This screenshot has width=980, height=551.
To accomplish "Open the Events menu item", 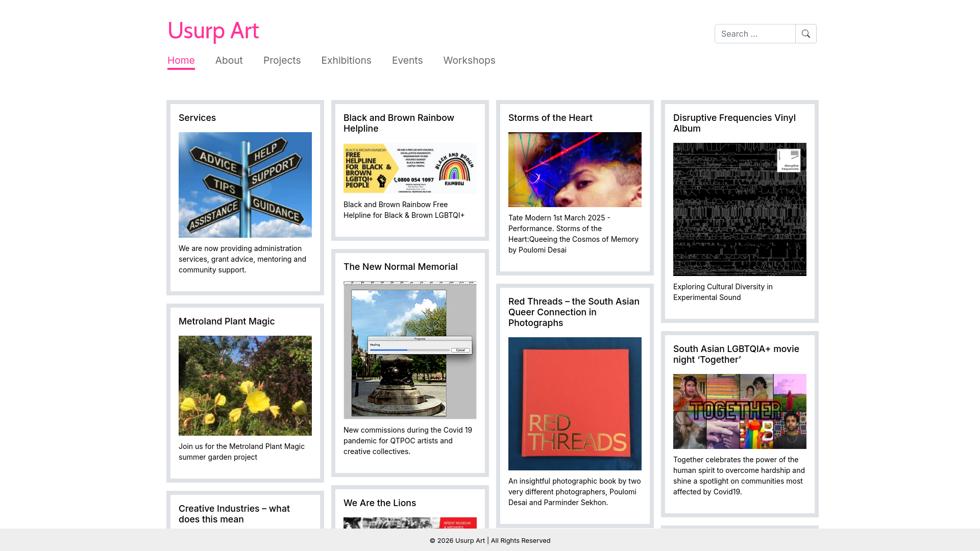I will pyautogui.click(x=407, y=60).
